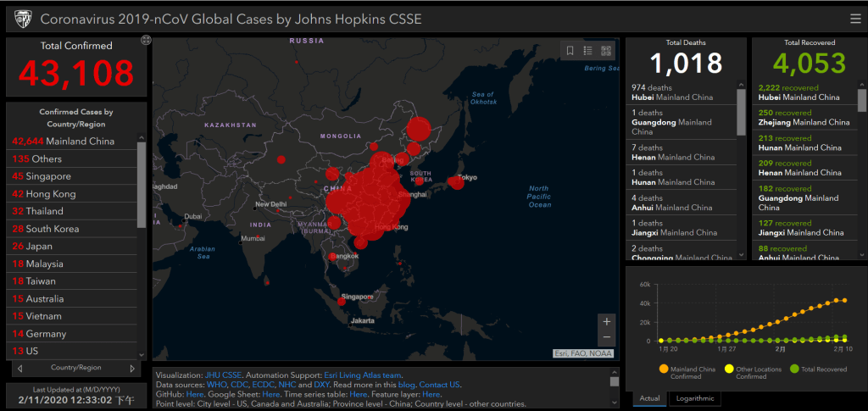The image size is (868, 411).
Task: Zoom in on the map with plus button
Action: [605, 322]
